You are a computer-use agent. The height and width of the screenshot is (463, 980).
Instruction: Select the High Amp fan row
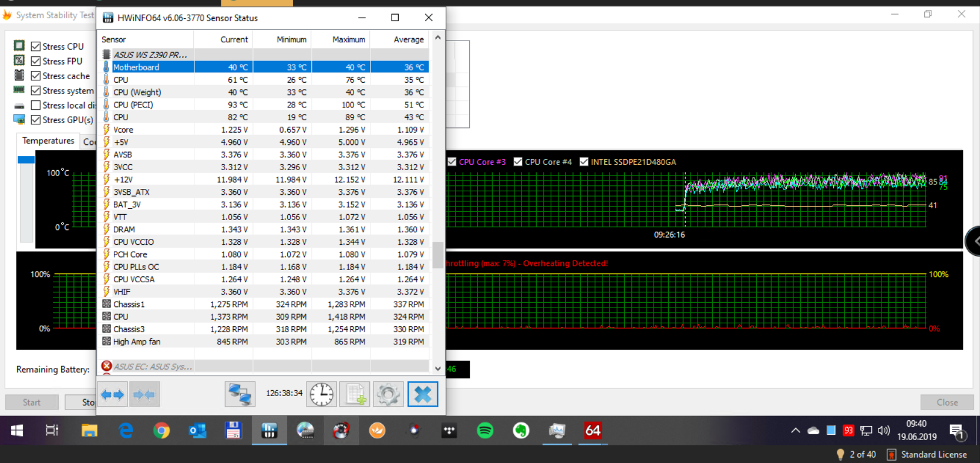264,342
